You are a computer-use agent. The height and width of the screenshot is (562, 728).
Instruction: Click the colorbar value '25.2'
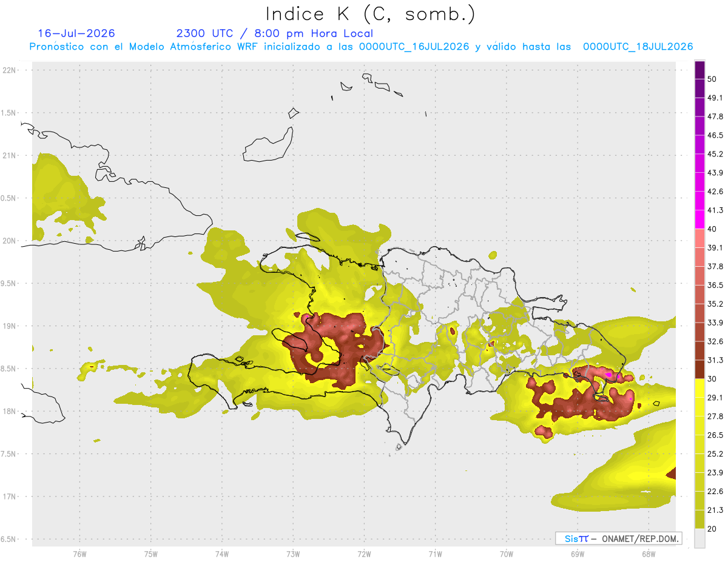pyautogui.click(x=715, y=454)
